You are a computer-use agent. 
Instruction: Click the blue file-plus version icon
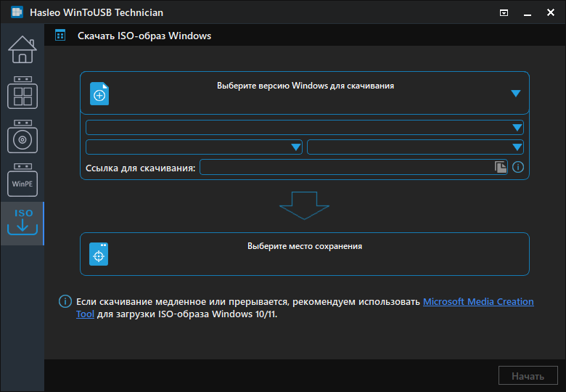pos(99,94)
